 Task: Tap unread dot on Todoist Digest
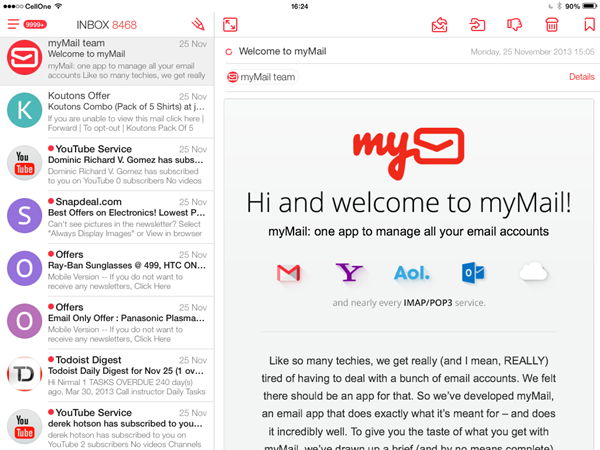(x=51, y=359)
